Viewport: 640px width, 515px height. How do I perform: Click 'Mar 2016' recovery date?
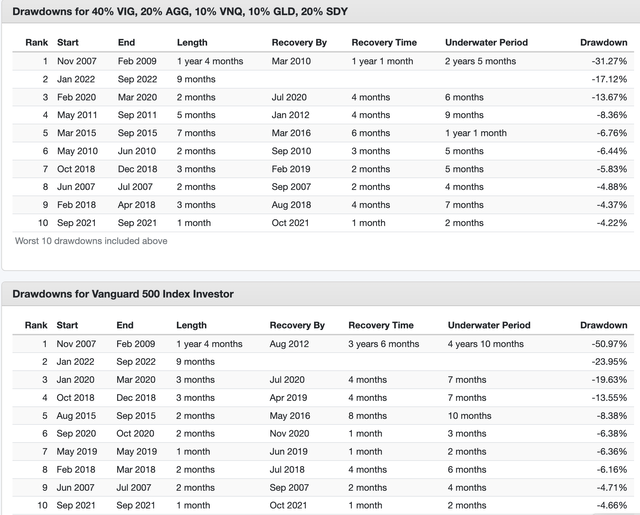tap(291, 133)
